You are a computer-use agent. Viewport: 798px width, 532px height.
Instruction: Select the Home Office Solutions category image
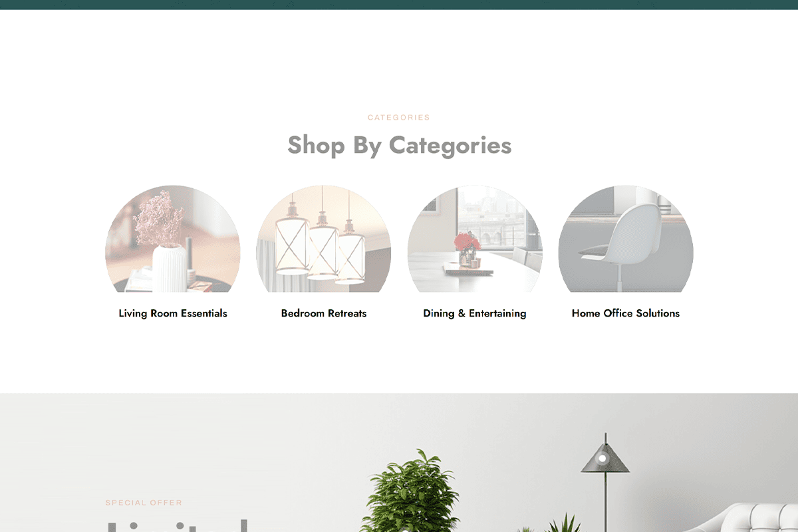pos(626,239)
